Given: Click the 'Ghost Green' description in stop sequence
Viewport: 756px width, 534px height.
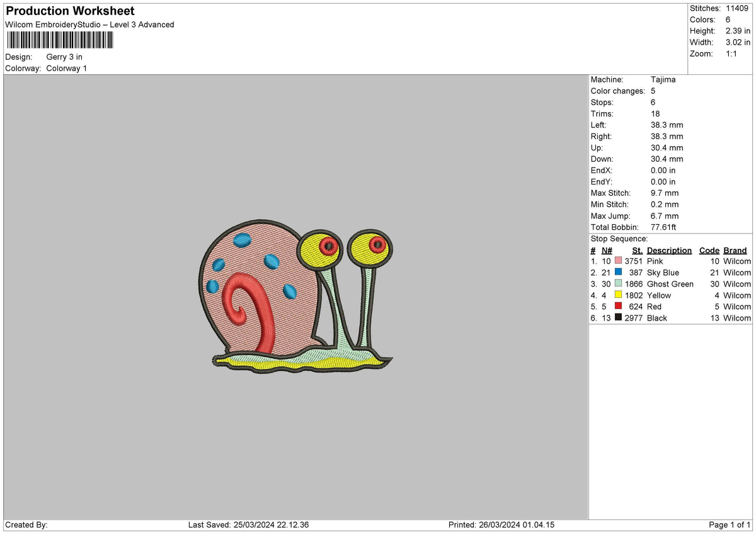Looking at the screenshot, I should point(670,283).
